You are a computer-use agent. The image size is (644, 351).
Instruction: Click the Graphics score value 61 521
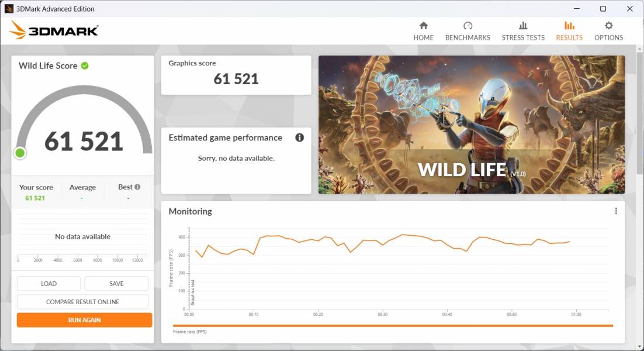(236, 79)
